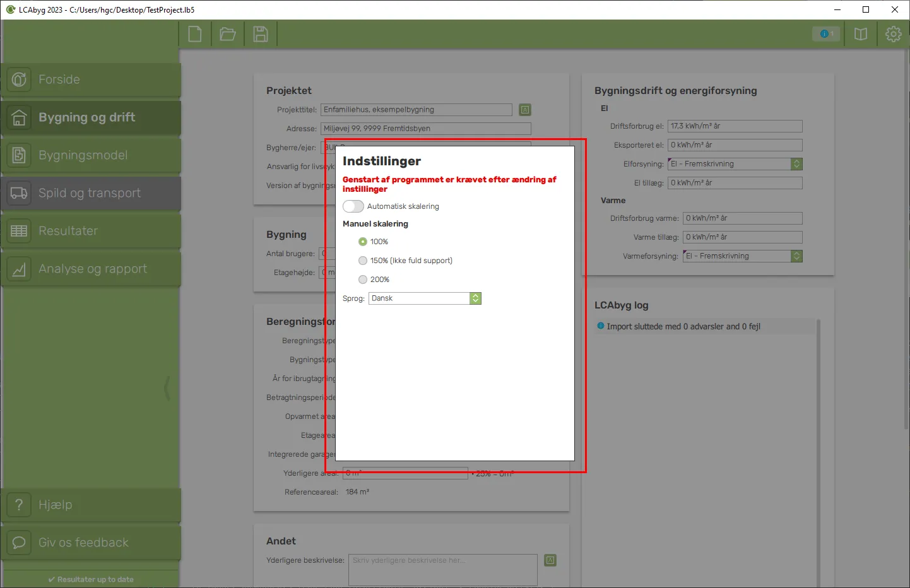The width and height of the screenshot is (910, 588).
Task: Click the red restart warning text
Action: [x=449, y=184]
